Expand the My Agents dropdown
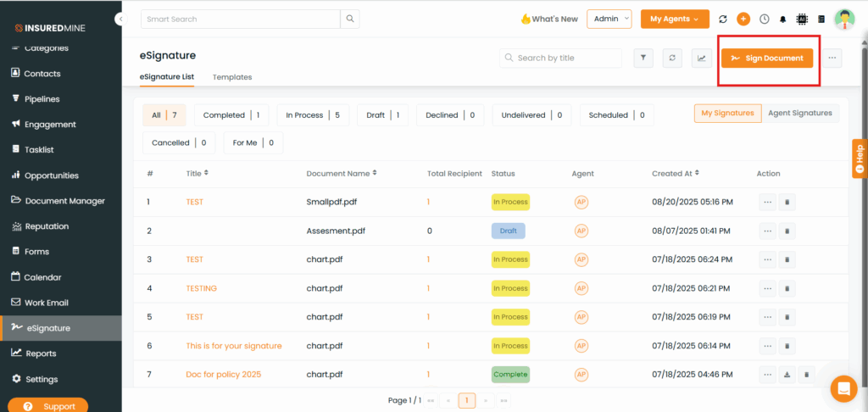 click(675, 19)
